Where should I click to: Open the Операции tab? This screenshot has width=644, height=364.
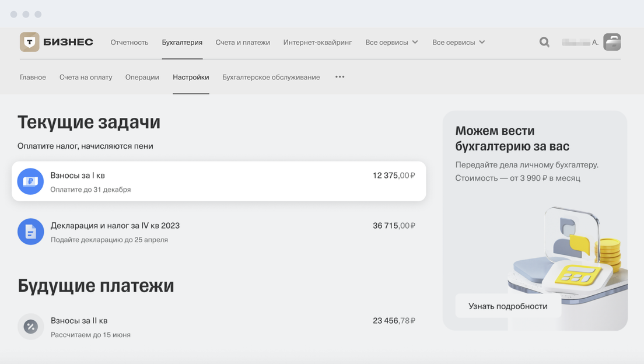[x=142, y=77]
